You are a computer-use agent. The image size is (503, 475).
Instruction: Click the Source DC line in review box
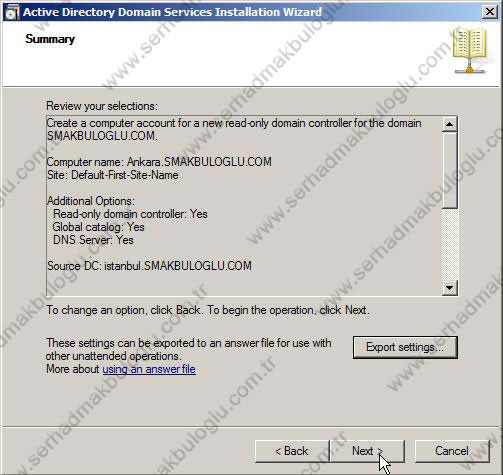(x=149, y=266)
